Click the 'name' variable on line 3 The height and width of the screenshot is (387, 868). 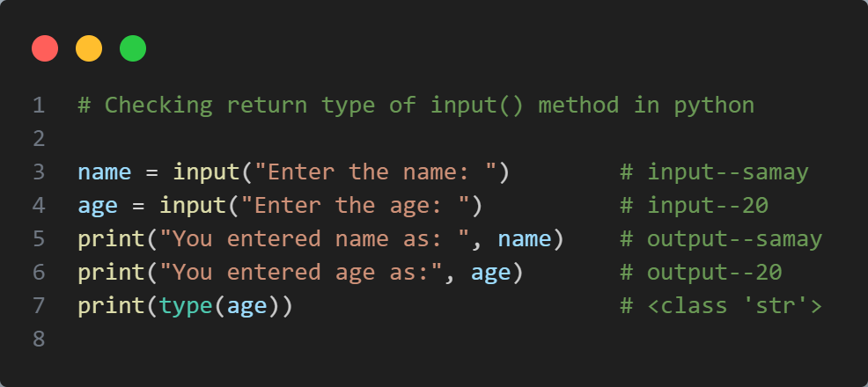[105, 172]
